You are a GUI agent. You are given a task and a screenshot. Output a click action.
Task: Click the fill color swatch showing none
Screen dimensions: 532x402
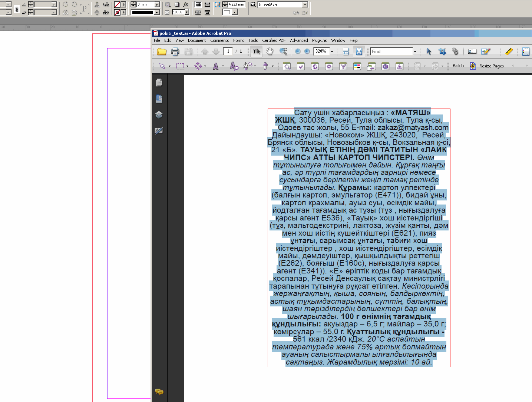117,4
